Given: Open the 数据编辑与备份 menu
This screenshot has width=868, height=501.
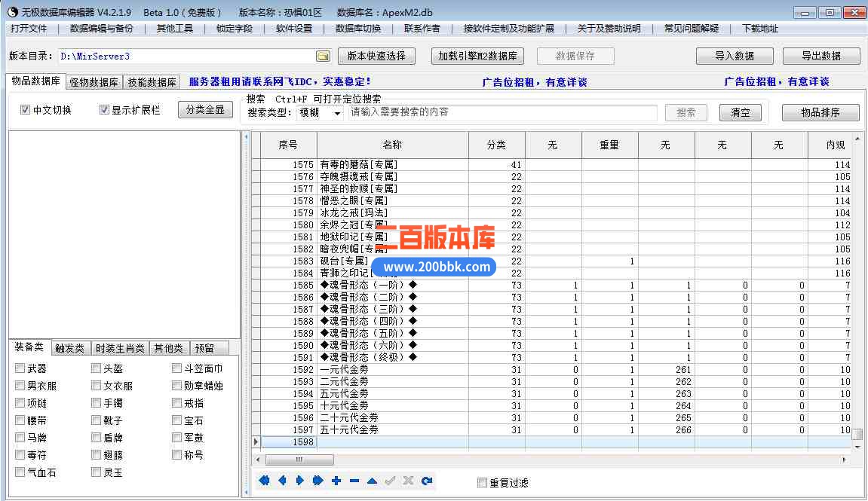Looking at the screenshot, I should 101,28.
